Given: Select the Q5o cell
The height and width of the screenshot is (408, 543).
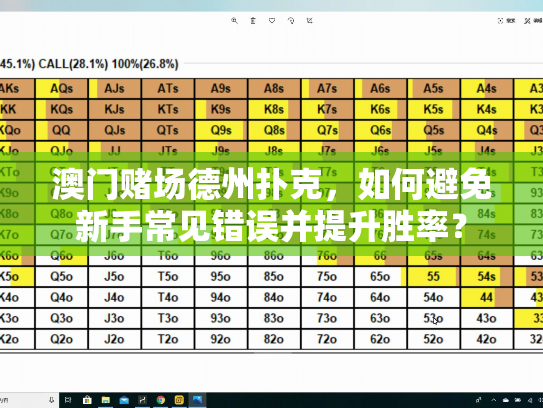Looking at the screenshot, I should (62, 277).
